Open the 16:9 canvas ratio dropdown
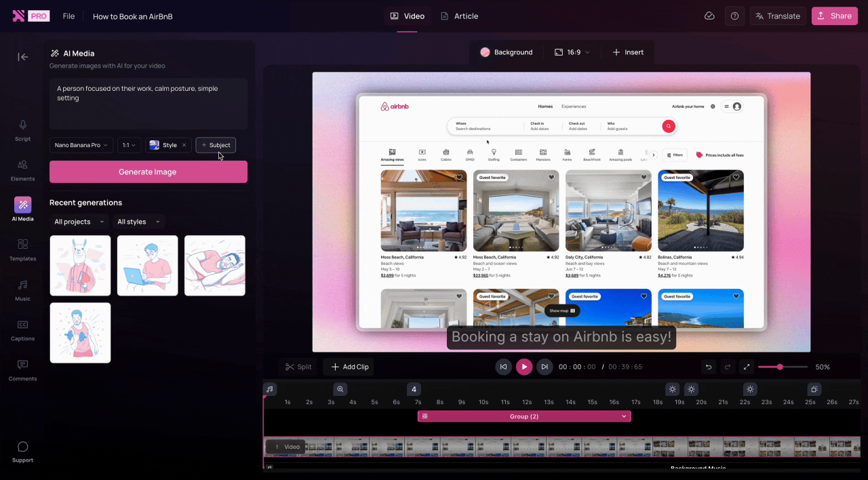Screen dimensions: 868x480 pos(572,52)
